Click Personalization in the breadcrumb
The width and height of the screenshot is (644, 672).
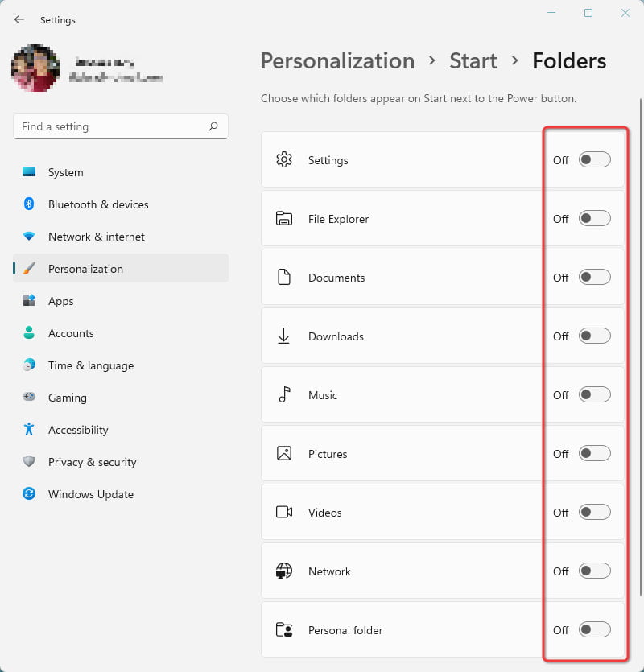(x=337, y=61)
